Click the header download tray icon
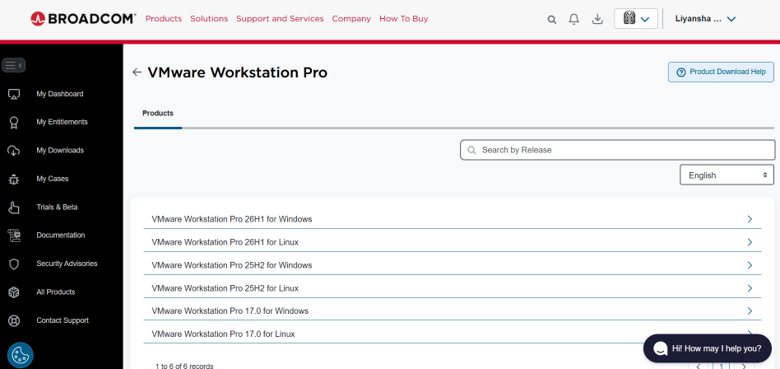 pyautogui.click(x=597, y=19)
